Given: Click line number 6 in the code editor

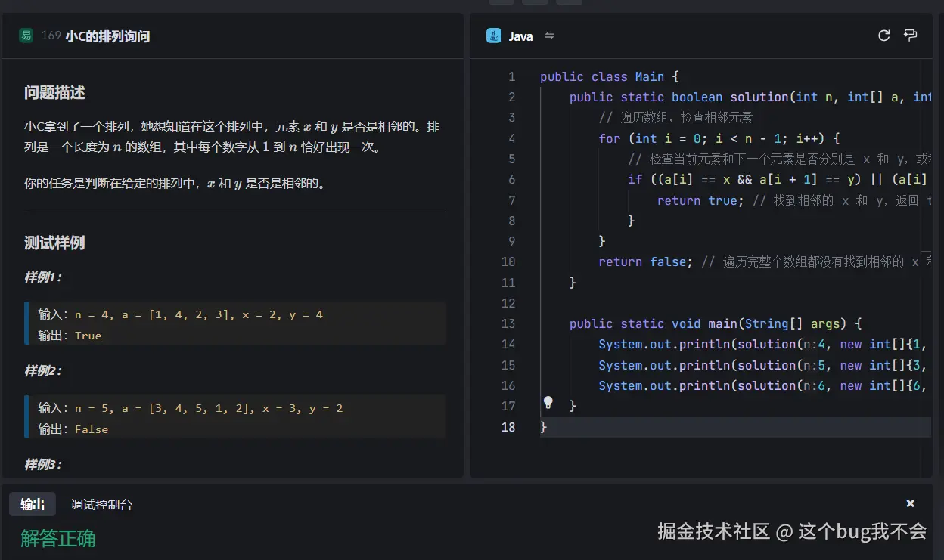Looking at the screenshot, I should [512, 179].
